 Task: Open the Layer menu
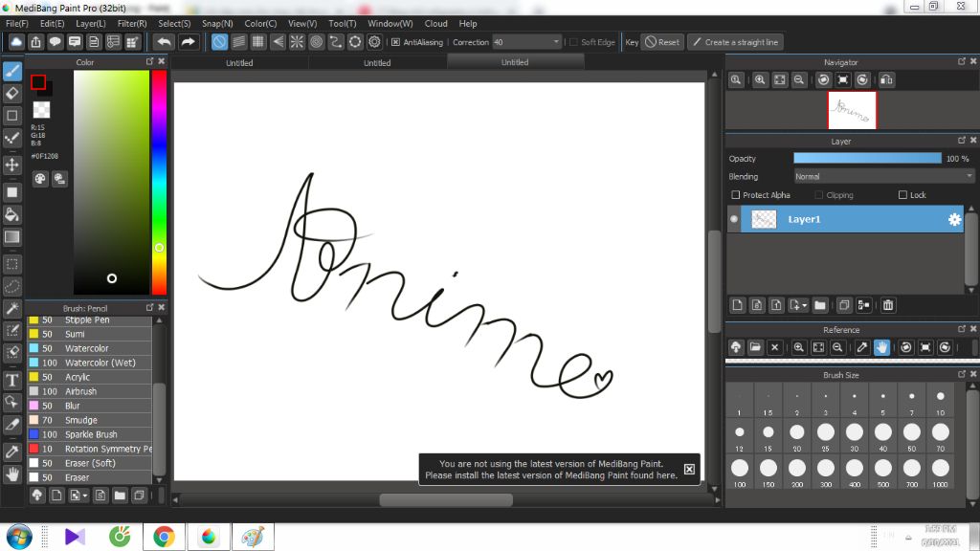[91, 24]
